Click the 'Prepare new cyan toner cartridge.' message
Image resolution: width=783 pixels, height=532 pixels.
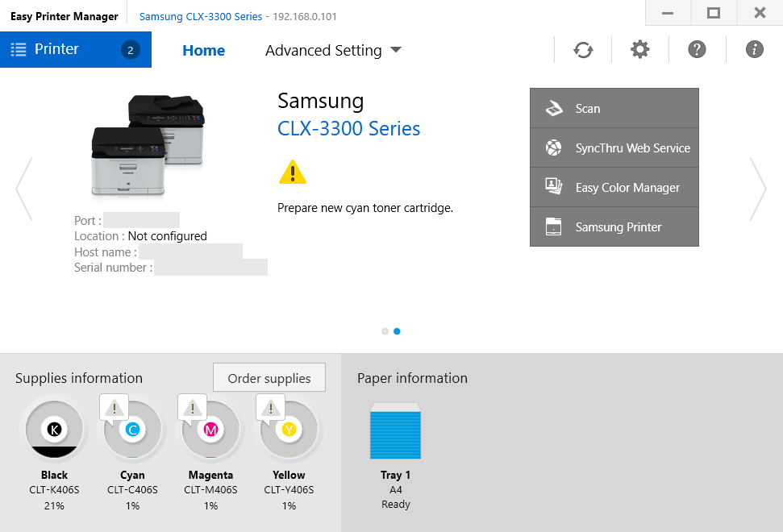365,208
